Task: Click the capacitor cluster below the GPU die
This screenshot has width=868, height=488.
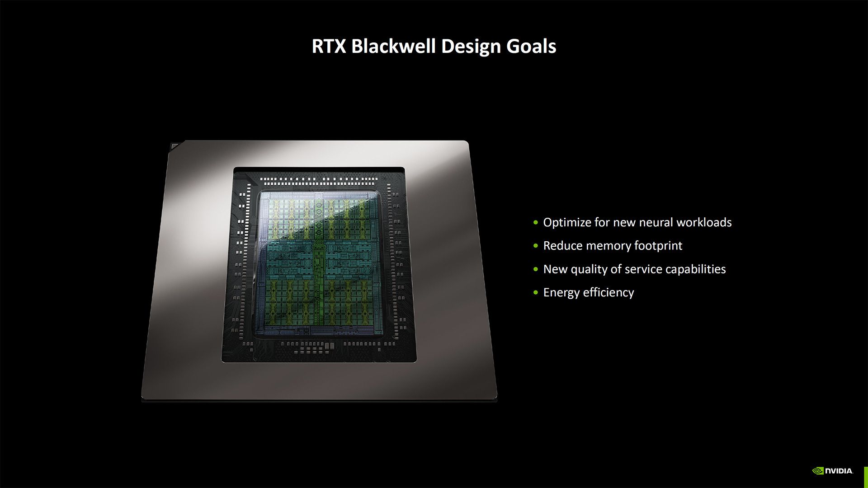Action: tap(316, 347)
